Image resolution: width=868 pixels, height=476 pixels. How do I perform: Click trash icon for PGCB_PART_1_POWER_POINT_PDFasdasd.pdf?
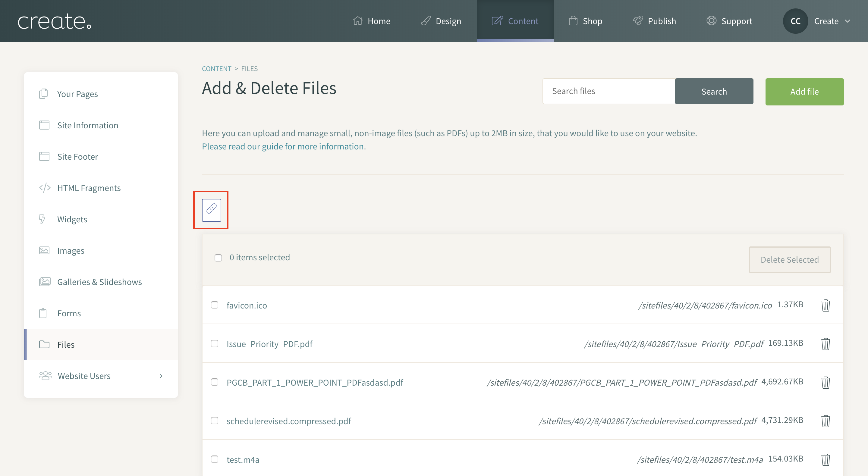point(825,382)
